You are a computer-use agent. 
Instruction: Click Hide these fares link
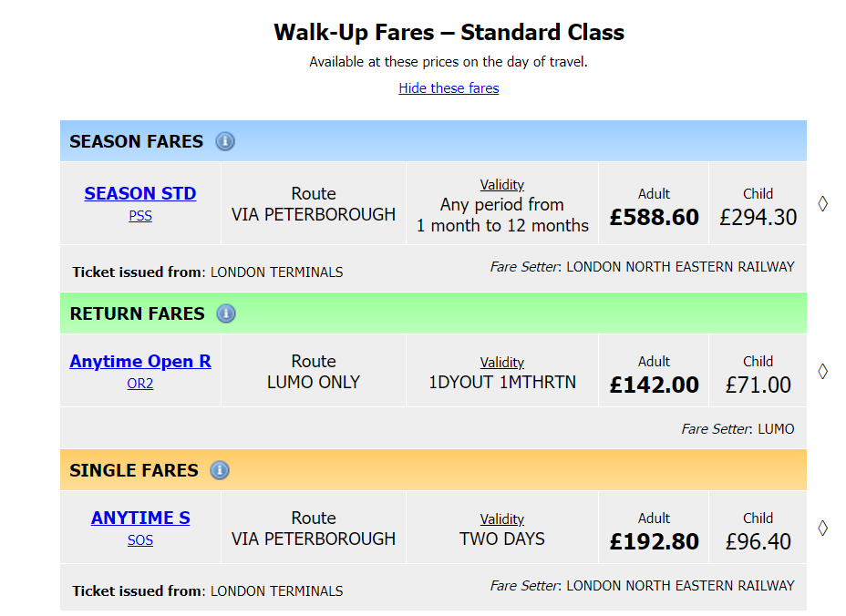point(449,87)
